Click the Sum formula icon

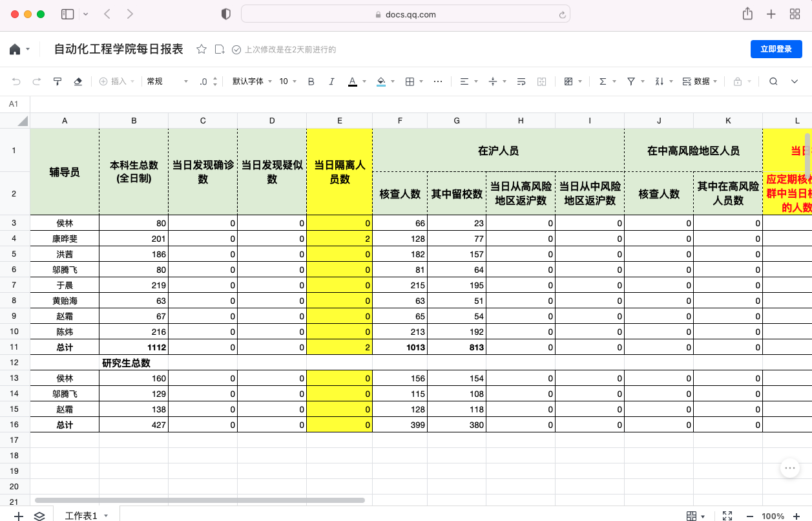tap(603, 81)
